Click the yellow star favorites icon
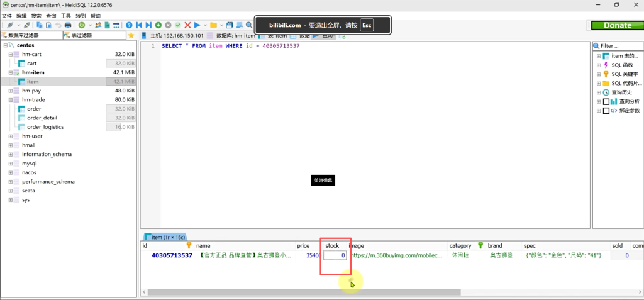This screenshot has width=644, height=300. tap(131, 36)
